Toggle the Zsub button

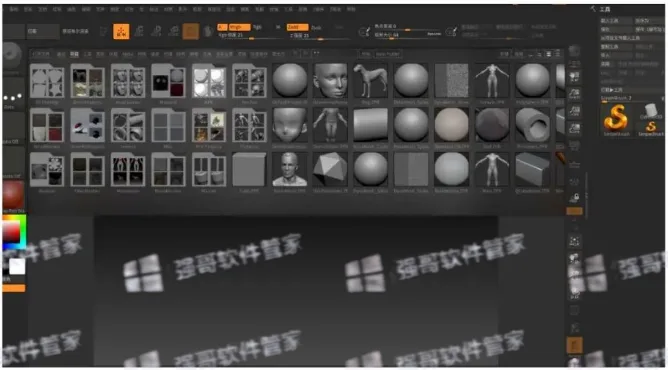pos(316,27)
